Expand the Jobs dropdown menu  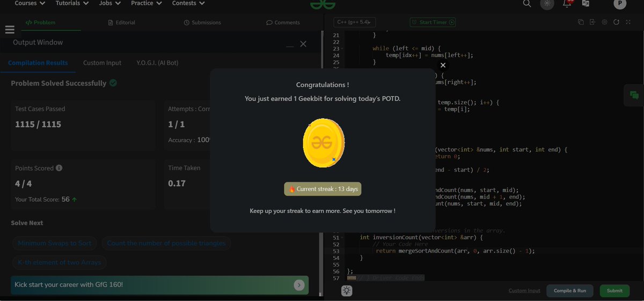point(109,3)
